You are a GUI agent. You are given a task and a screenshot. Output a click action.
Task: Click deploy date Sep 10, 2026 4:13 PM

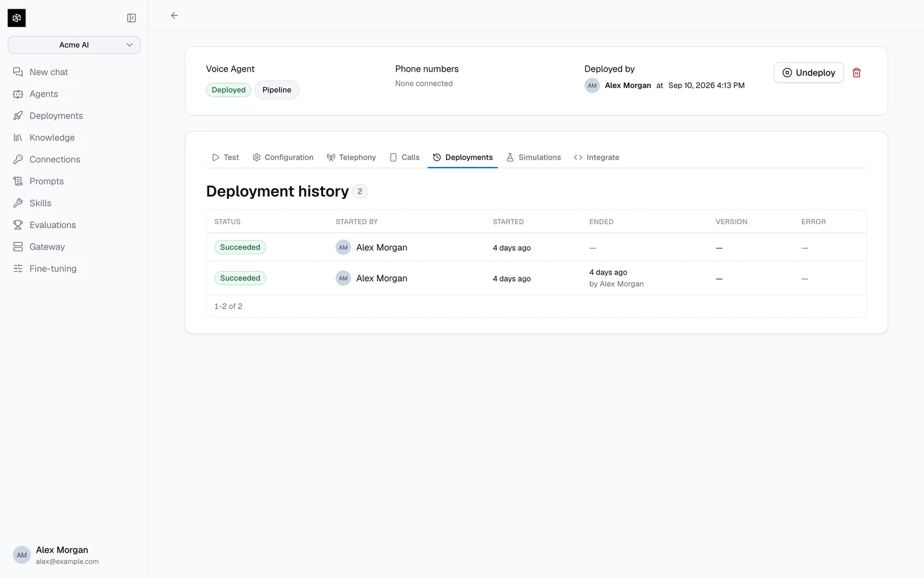point(706,86)
